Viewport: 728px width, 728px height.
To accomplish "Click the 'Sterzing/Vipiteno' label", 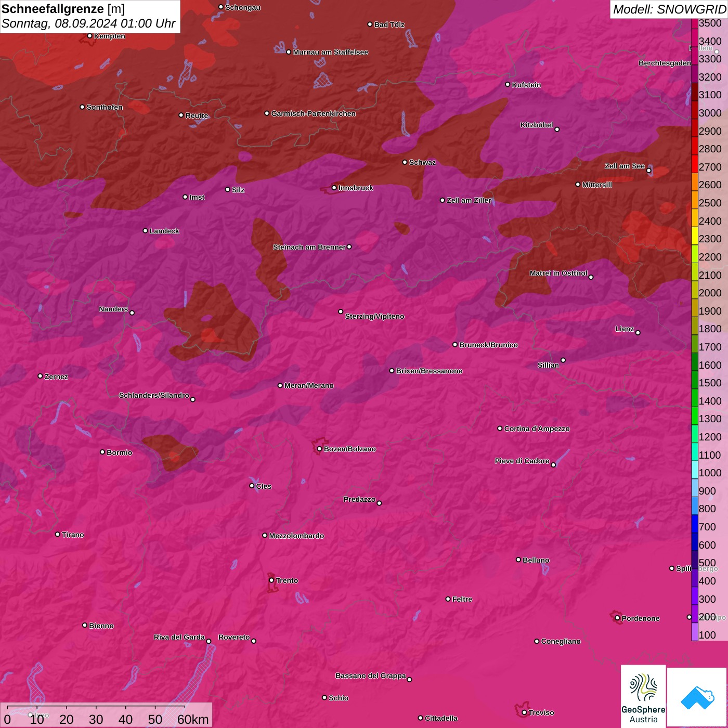I will (x=375, y=316).
